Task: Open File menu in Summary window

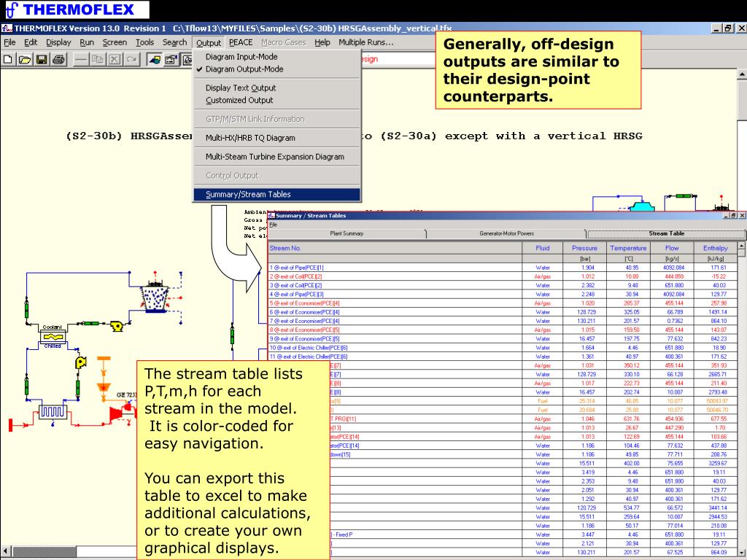Action: [x=273, y=225]
